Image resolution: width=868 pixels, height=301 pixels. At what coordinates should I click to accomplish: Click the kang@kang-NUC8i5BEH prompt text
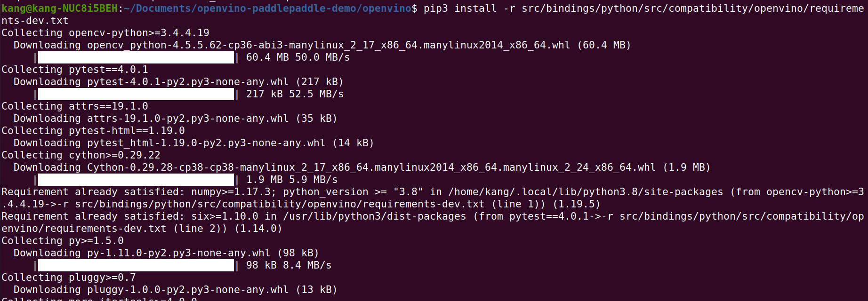[59, 8]
